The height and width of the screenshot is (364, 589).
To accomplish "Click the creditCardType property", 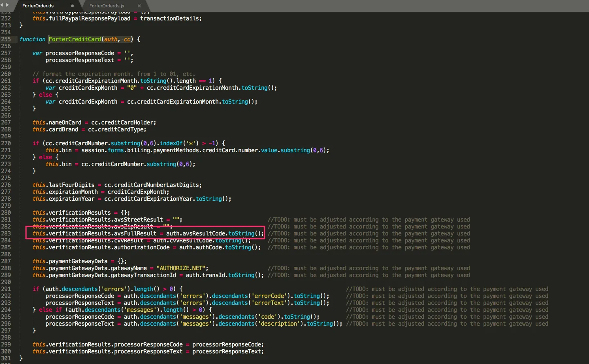I will coord(120,129).
